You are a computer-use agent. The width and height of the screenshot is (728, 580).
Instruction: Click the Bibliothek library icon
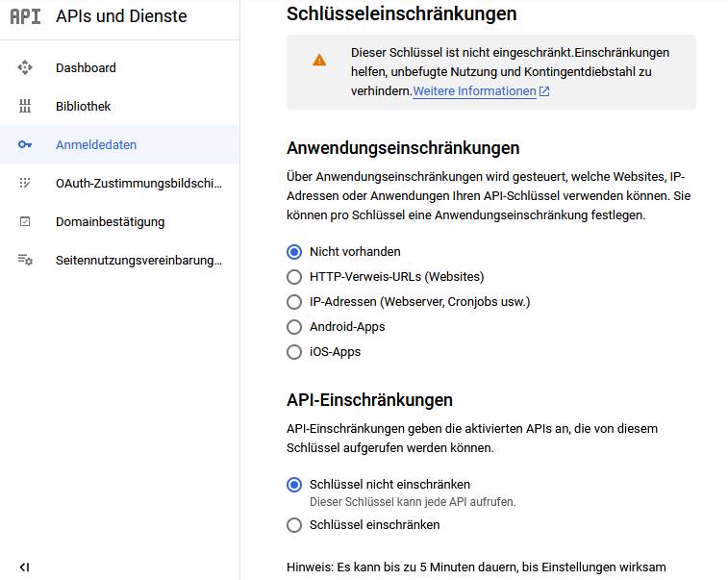25,107
